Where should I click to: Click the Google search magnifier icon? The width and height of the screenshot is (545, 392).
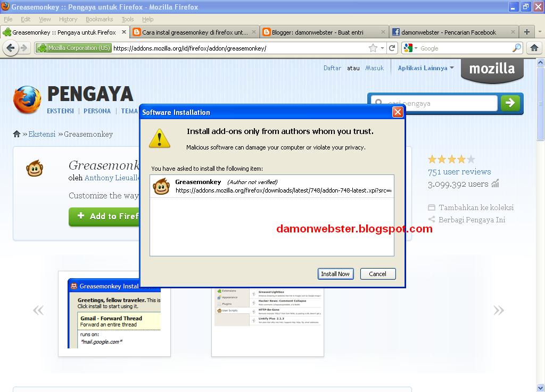point(516,48)
